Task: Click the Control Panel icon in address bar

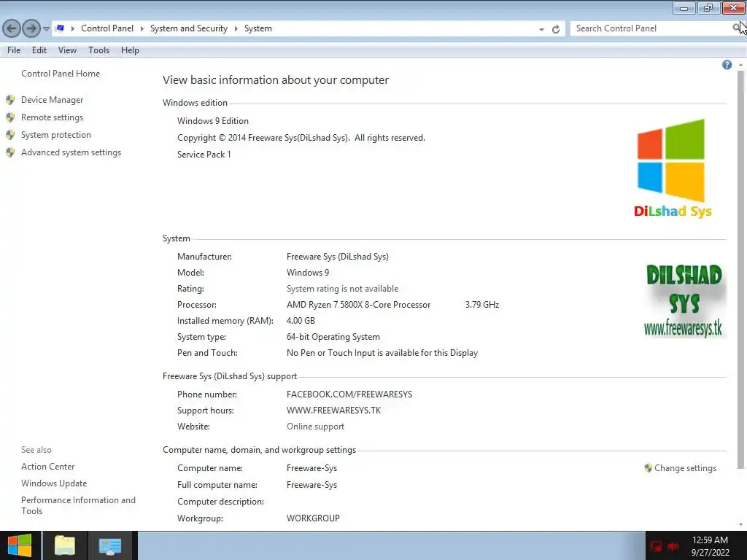Action: tap(60, 28)
